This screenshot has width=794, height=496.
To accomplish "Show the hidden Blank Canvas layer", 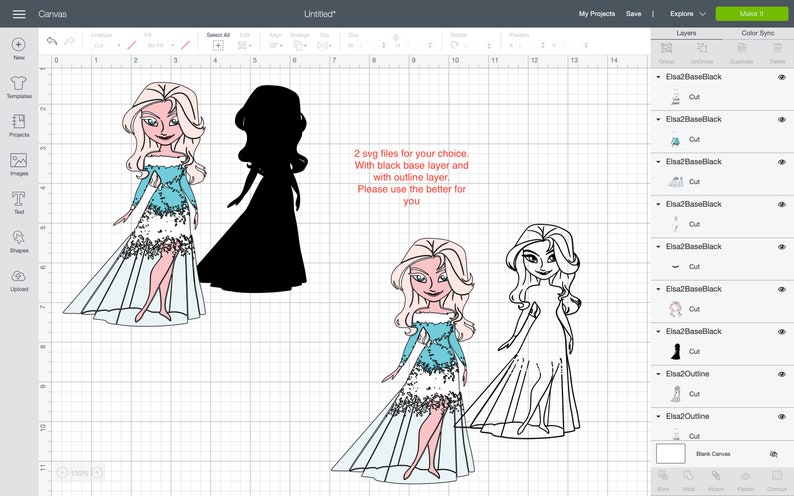I will (773, 454).
